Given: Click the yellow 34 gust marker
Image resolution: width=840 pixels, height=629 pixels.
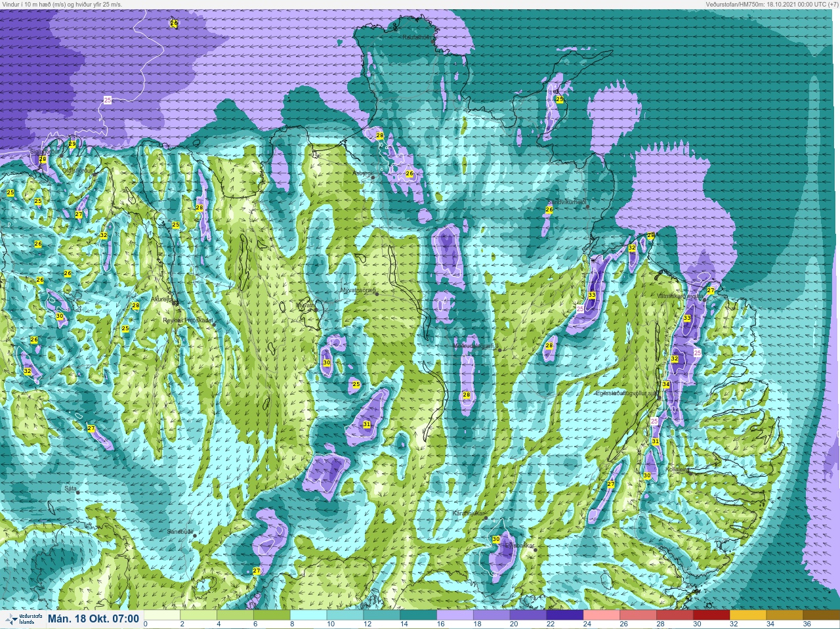Looking at the screenshot, I should tap(665, 384).
